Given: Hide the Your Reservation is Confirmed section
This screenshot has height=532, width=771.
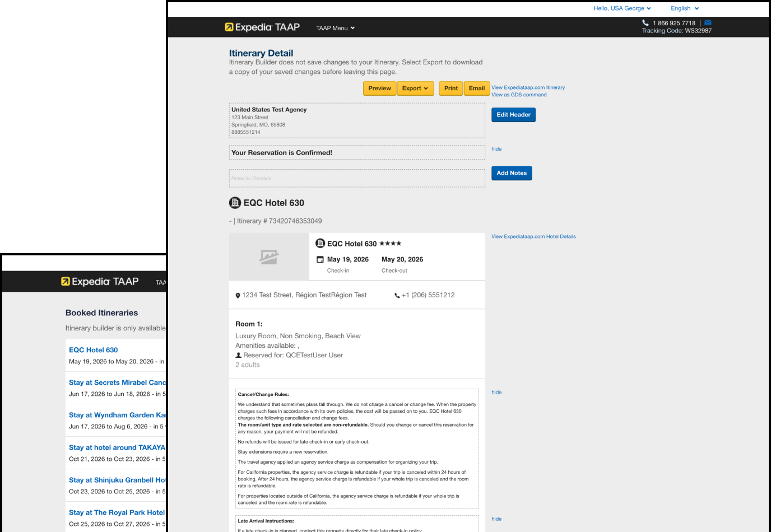Looking at the screenshot, I should [496, 149].
